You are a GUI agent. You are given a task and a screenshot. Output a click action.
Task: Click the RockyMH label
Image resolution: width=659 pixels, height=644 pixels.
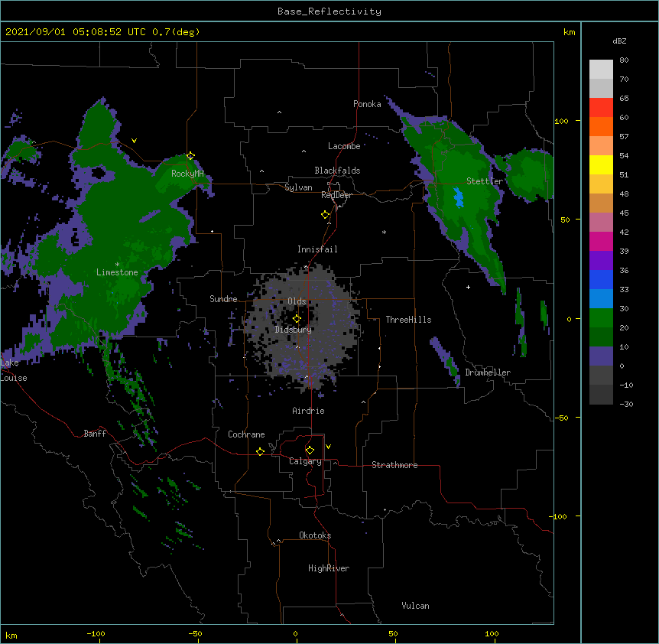[x=187, y=174]
